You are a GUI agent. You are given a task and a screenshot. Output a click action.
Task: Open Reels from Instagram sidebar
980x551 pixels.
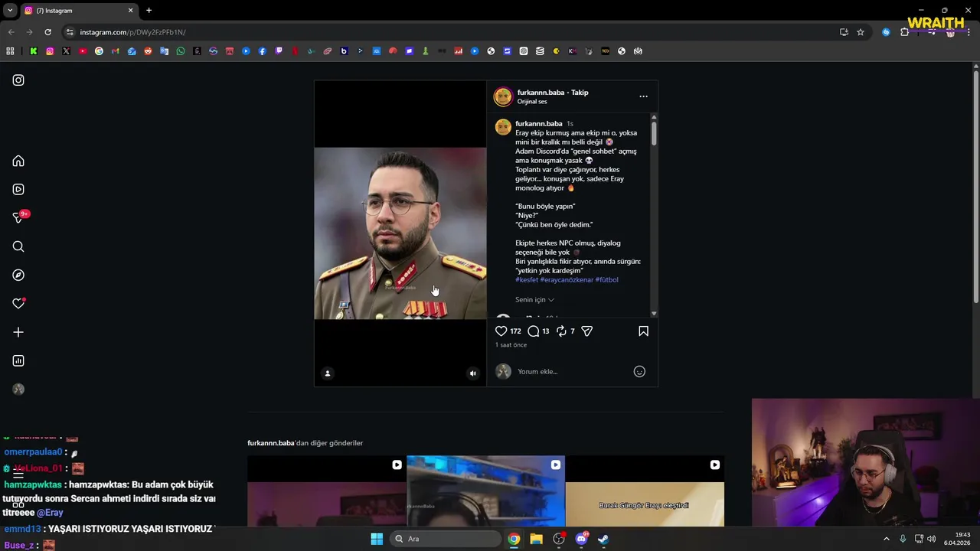pos(18,189)
